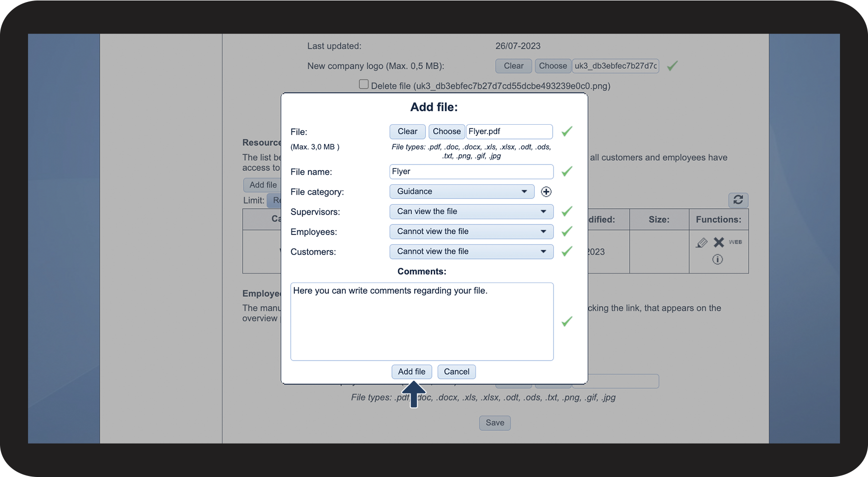Open the info icon in Functions column

click(717, 259)
